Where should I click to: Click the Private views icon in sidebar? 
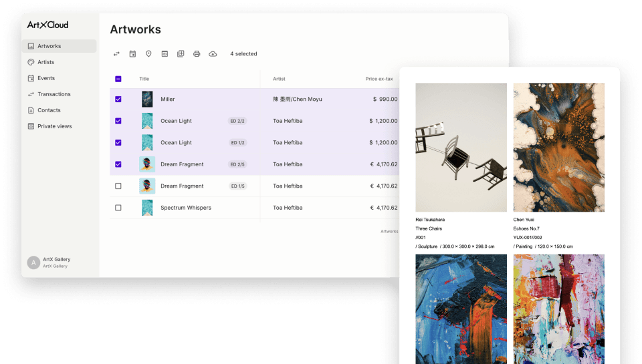point(31,126)
